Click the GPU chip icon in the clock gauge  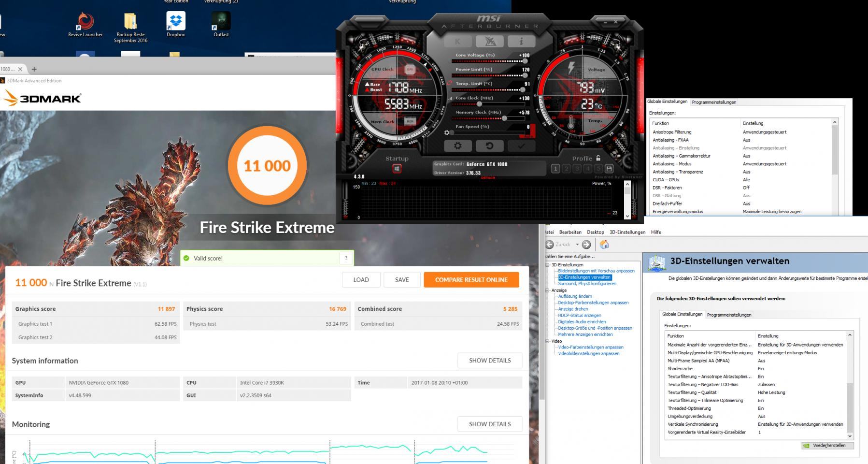(410, 70)
